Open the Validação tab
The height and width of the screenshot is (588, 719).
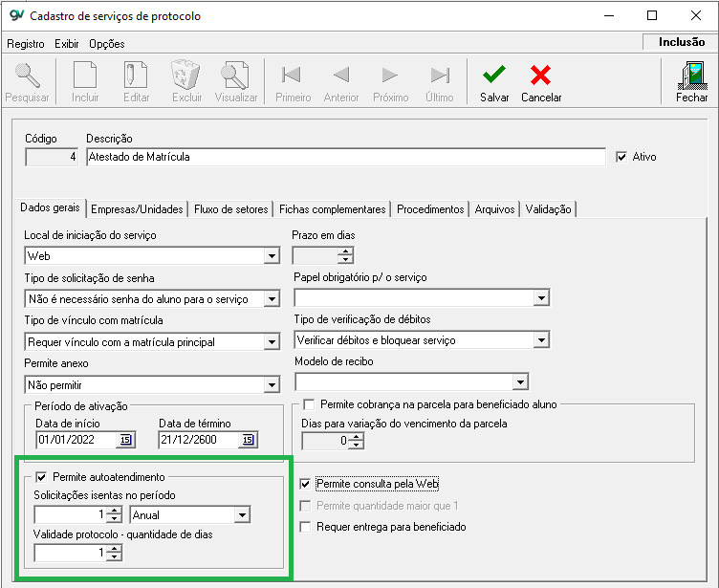point(549,209)
